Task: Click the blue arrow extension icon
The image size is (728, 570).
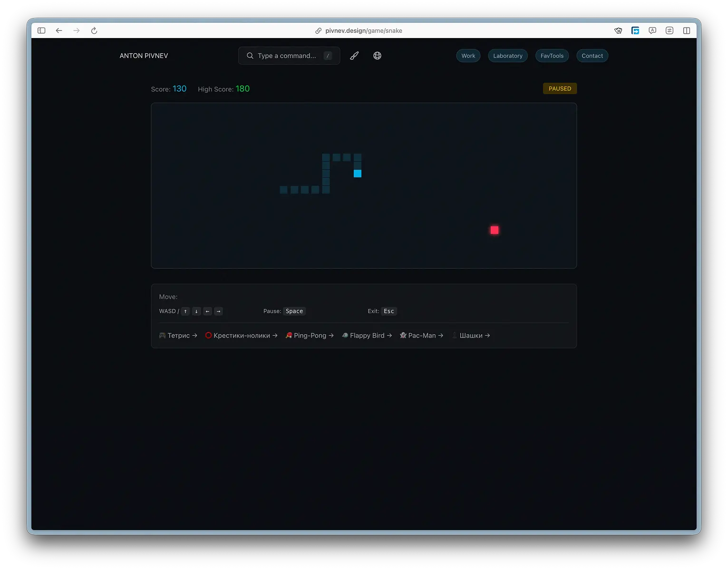Action: coord(635,30)
